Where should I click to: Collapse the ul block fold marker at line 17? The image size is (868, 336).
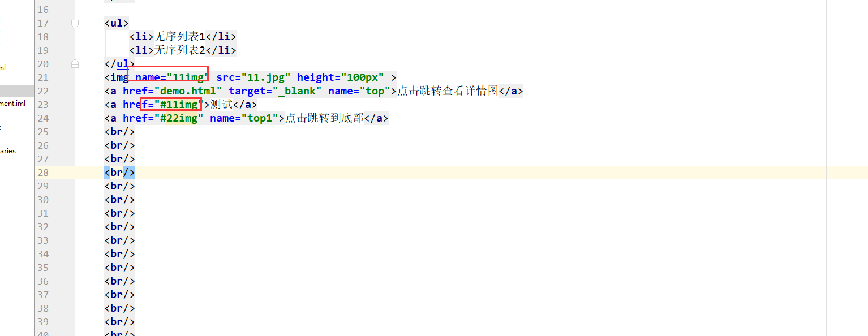(x=75, y=23)
